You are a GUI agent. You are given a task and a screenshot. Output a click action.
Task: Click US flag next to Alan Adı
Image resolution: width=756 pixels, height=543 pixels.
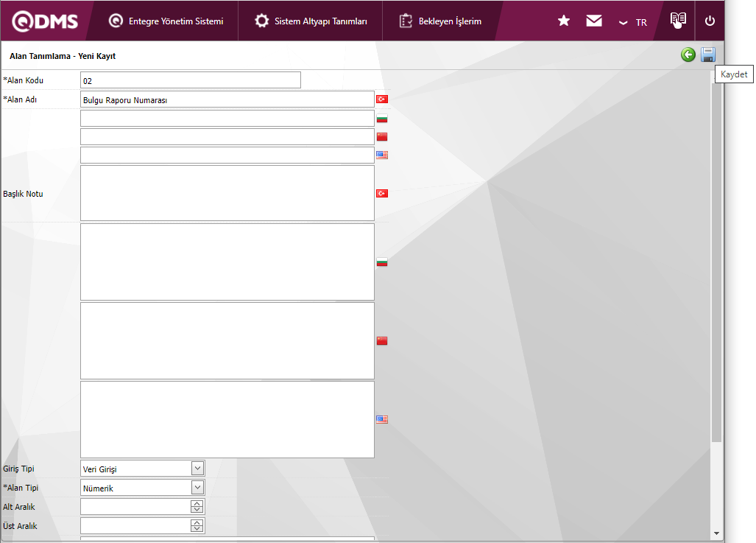click(x=382, y=155)
